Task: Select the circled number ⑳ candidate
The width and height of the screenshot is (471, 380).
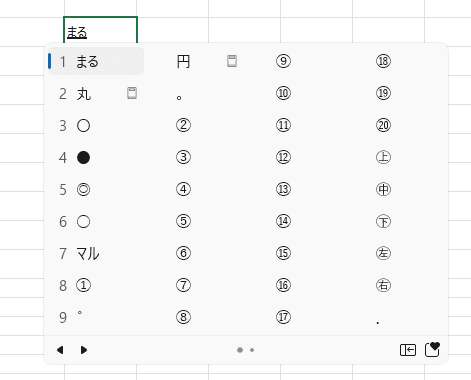Action: point(383,125)
